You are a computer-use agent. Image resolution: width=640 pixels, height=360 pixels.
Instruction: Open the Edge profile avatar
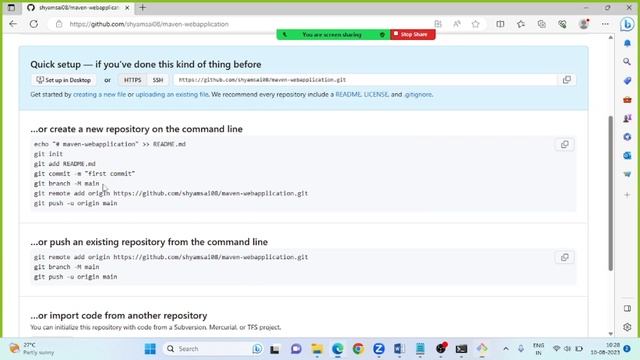tap(584, 24)
